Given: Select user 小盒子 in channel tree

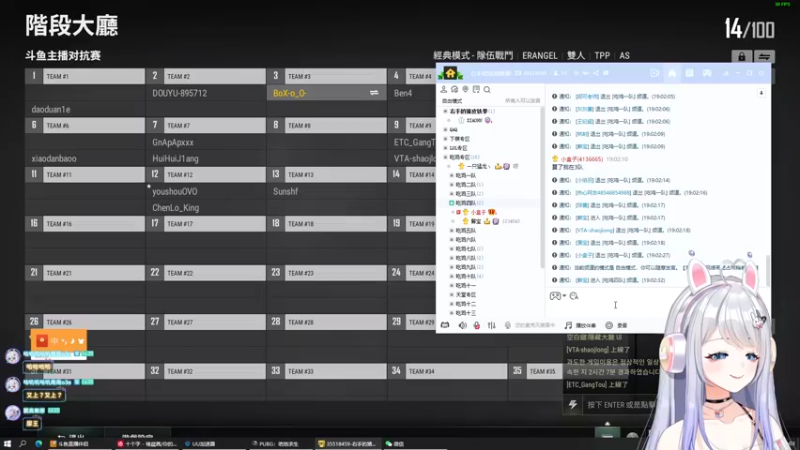Looking at the screenshot, I should point(478,212).
